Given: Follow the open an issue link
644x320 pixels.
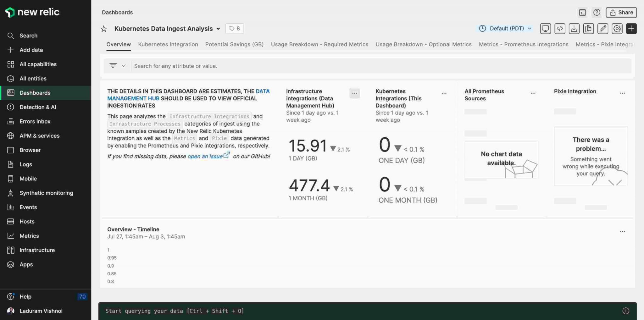Looking at the screenshot, I should coord(205,156).
